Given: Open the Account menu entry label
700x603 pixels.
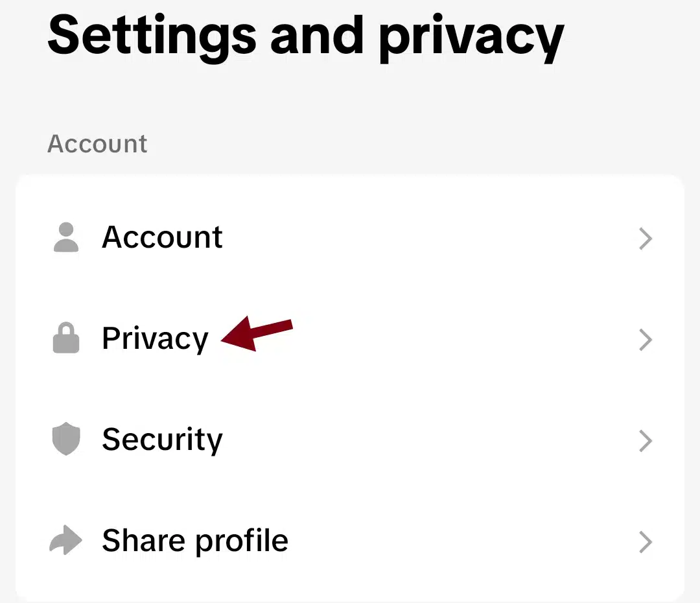Looking at the screenshot, I should click(x=162, y=237).
